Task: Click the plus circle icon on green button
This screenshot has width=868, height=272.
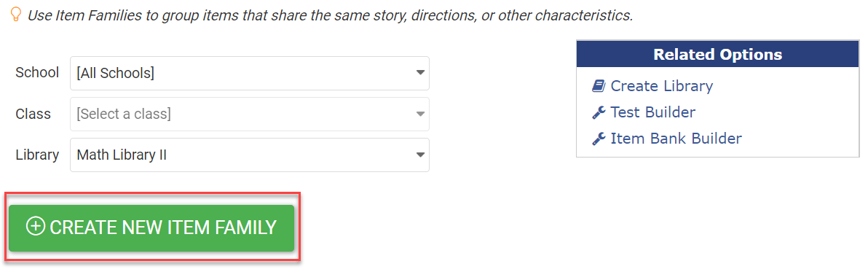Action: tap(36, 227)
